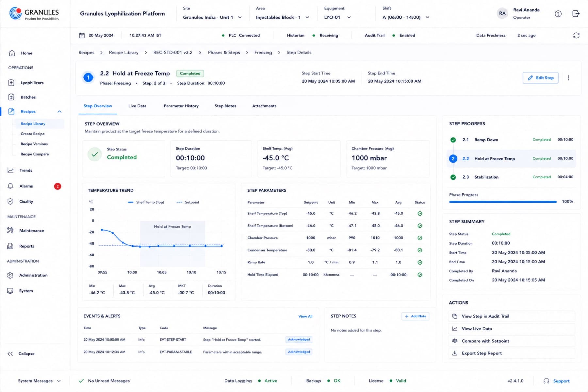
Task: Select step 2.3 Stabilization in progress list
Action: tap(511, 177)
